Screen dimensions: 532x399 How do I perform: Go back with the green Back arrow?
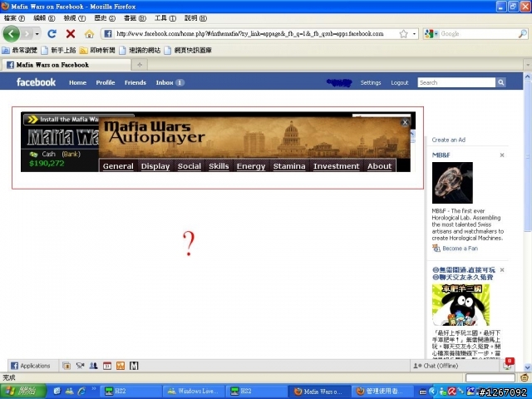tap(11, 33)
